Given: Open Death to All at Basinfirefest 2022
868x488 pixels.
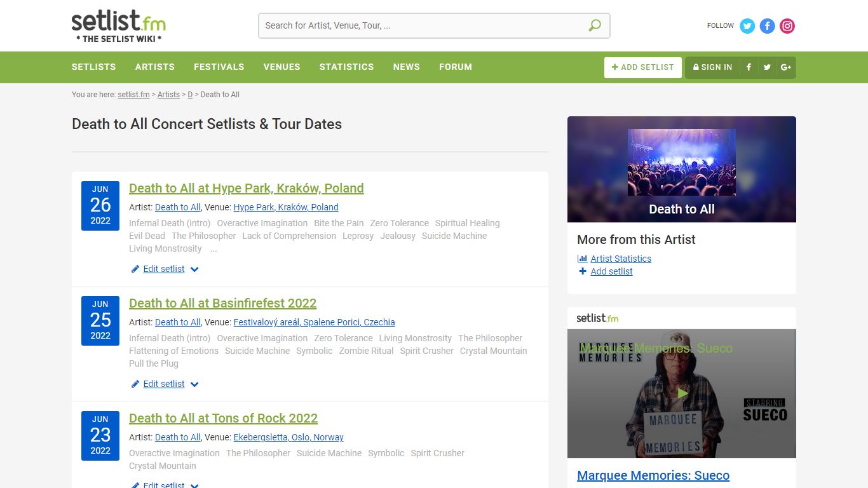Looking at the screenshot, I should pyautogui.click(x=223, y=303).
